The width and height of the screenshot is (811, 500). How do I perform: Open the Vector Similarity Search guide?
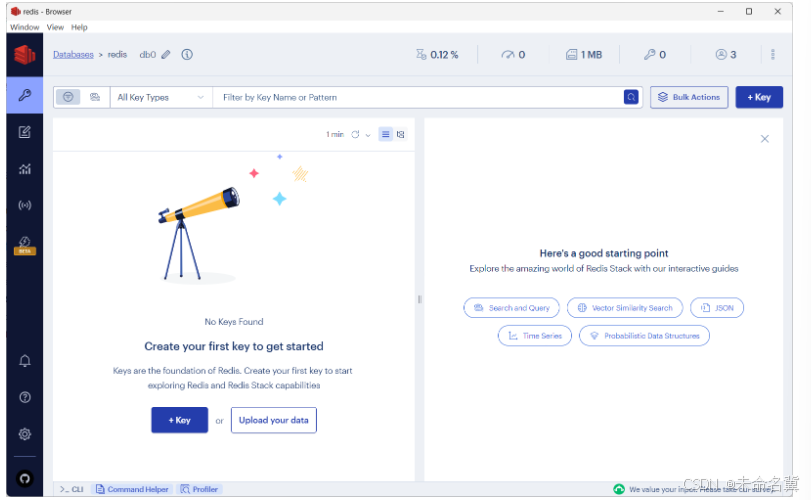[x=625, y=308]
